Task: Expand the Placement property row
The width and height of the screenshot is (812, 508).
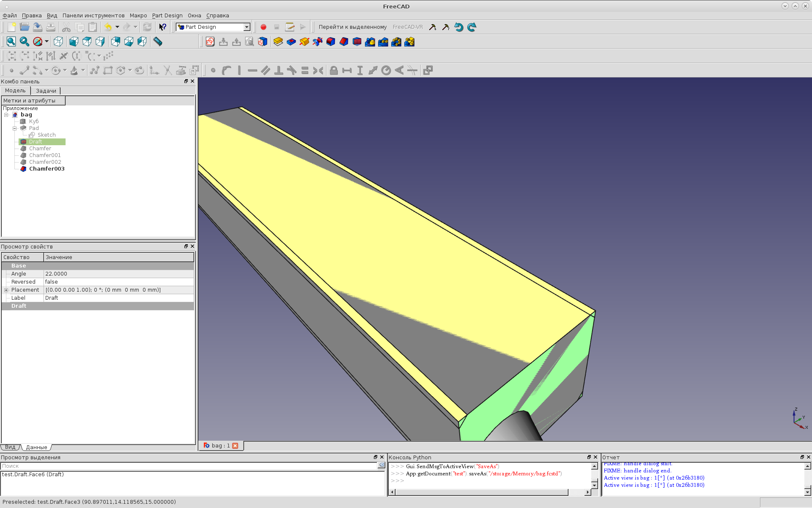Action: [x=6, y=290]
